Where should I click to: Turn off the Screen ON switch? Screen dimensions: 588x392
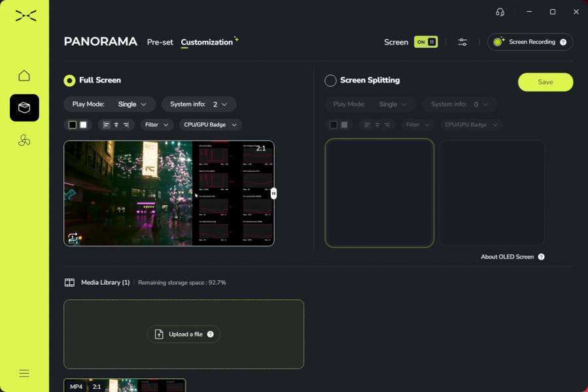[x=426, y=42]
